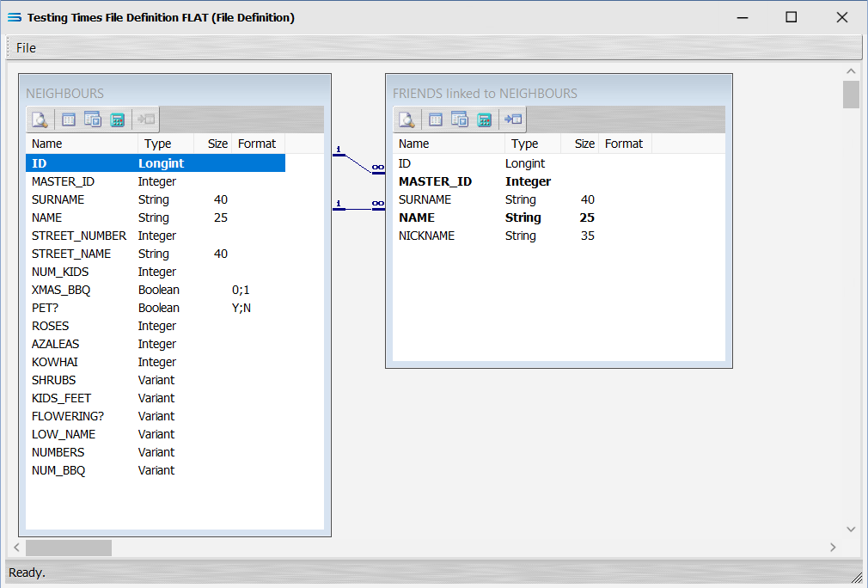
Task: Select the AZALEAS field row
Action: pos(156,344)
